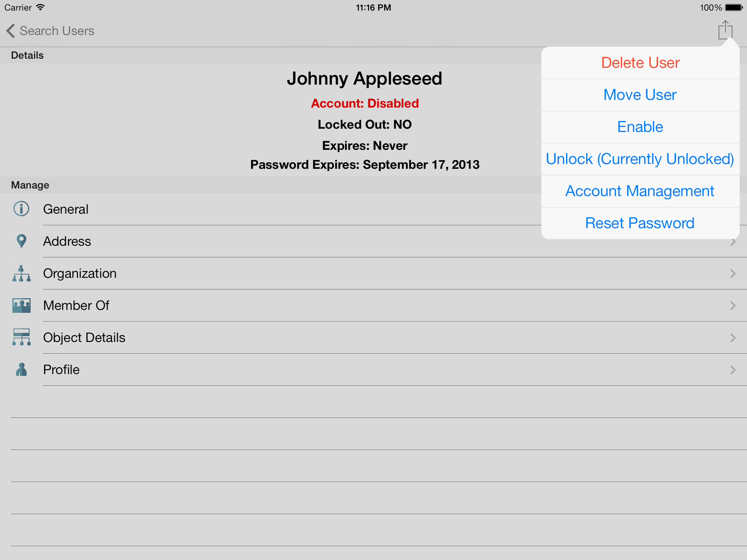Choose Delete User from popover menu
Image resolution: width=747 pixels, height=560 pixels.
[640, 63]
